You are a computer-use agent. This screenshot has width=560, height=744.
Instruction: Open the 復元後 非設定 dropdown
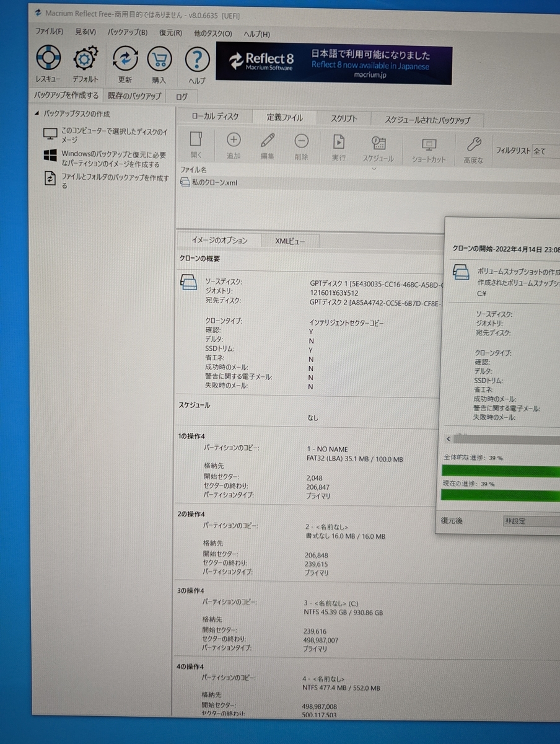(532, 521)
